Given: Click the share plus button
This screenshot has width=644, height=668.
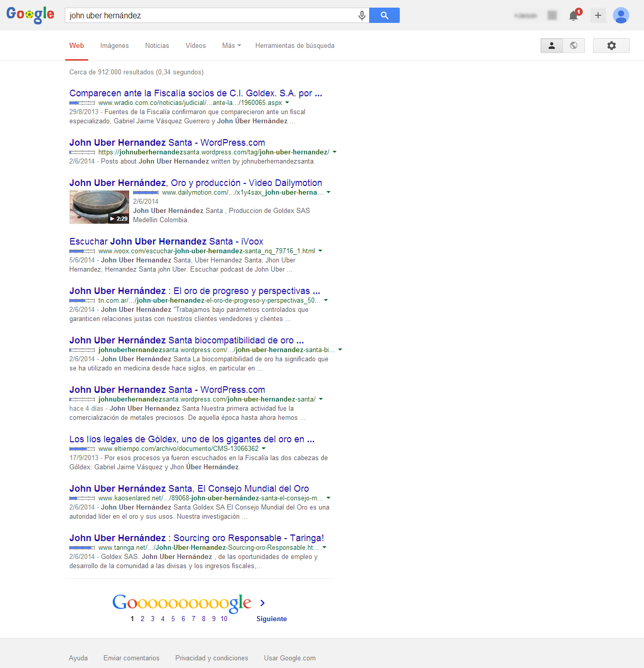Looking at the screenshot, I should [x=598, y=15].
